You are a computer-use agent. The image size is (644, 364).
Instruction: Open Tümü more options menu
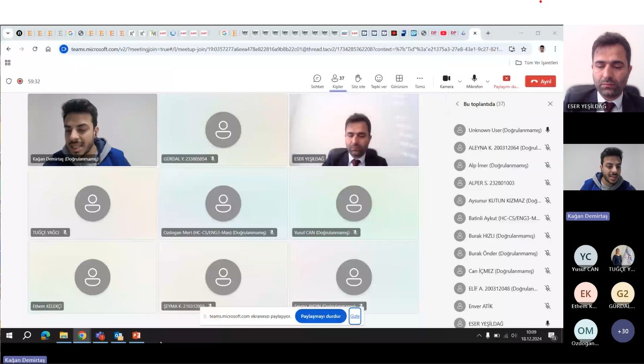pyautogui.click(x=420, y=81)
